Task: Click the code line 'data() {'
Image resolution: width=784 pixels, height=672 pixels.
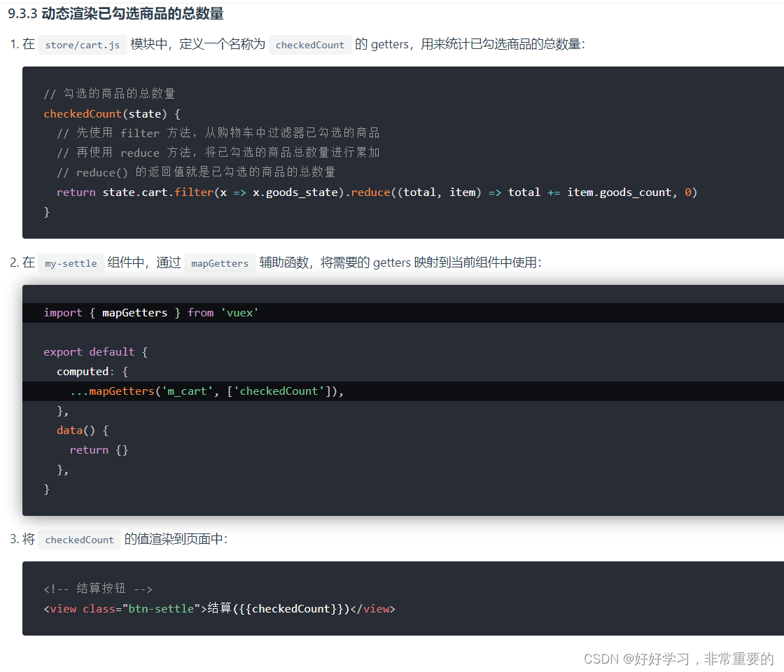Action: tap(83, 430)
